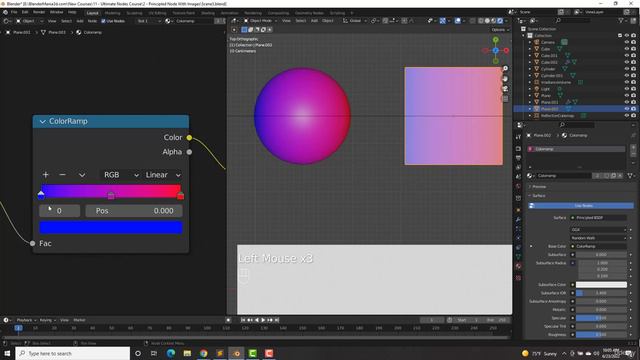Viewport: 640px width, 360px height.
Task: Hide Light object with eye icon
Action: (627, 89)
